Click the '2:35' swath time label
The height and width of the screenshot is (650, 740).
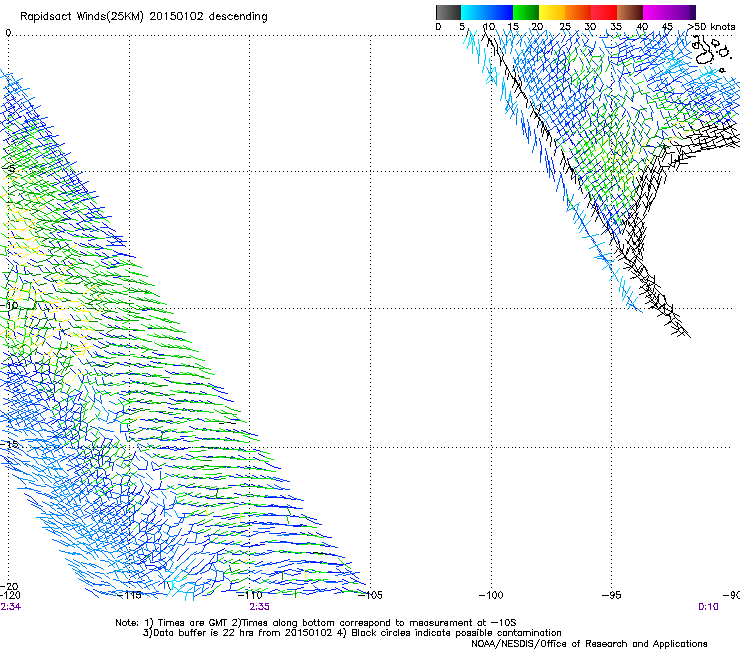pyautogui.click(x=259, y=607)
